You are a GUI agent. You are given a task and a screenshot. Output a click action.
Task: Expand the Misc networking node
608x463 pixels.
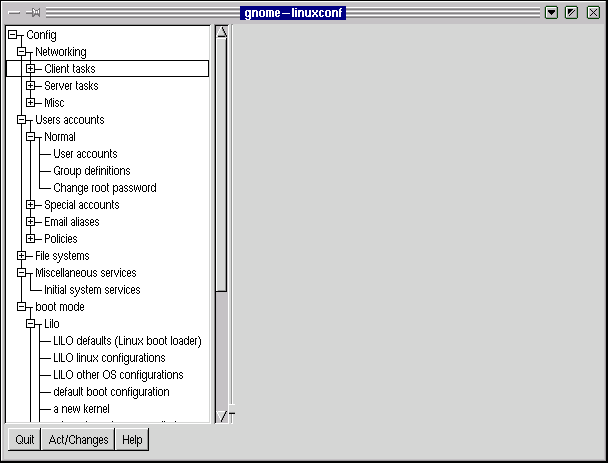click(x=31, y=103)
